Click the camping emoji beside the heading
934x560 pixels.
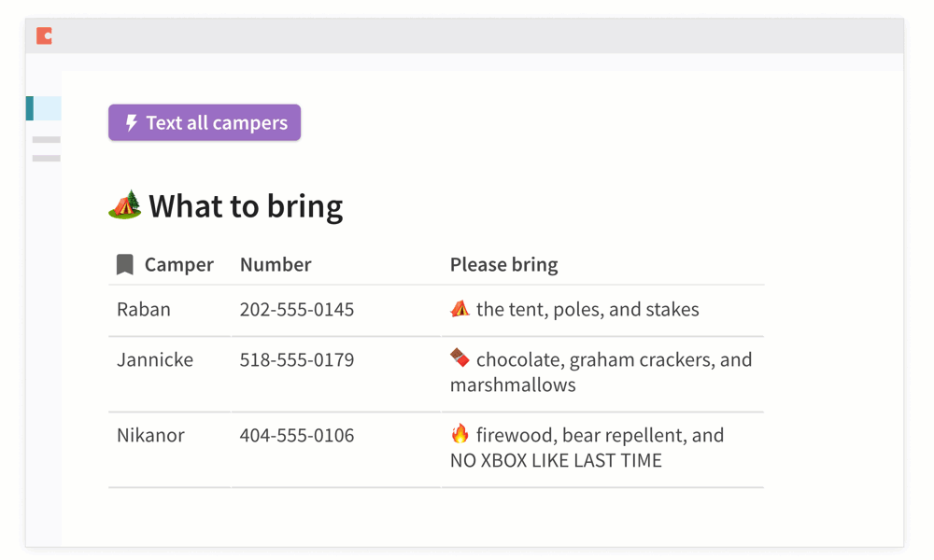click(125, 204)
